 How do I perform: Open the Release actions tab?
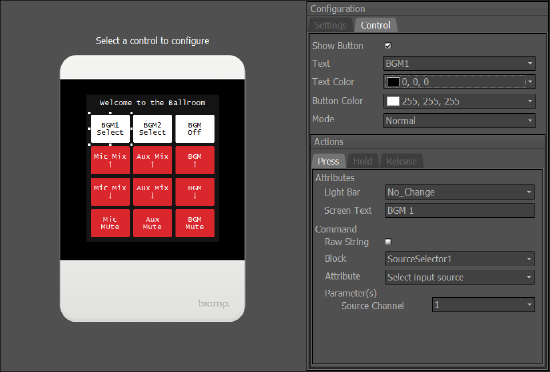[x=401, y=161]
